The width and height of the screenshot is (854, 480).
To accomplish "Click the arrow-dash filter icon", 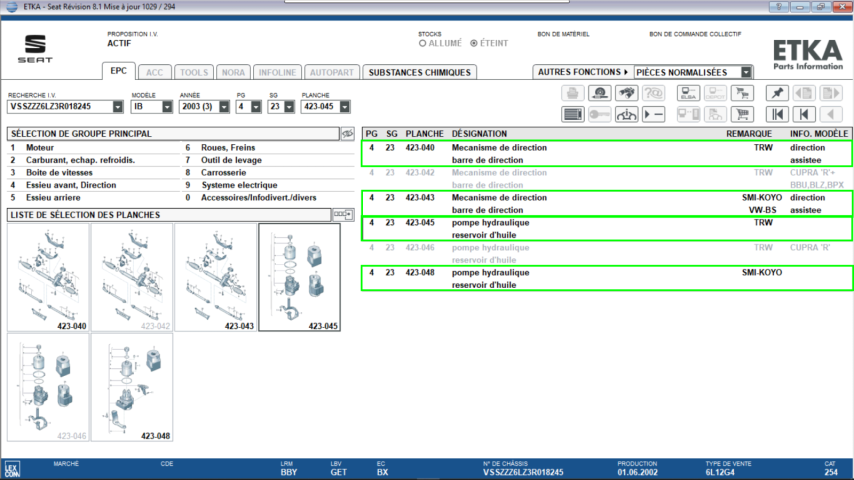I will (653, 114).
